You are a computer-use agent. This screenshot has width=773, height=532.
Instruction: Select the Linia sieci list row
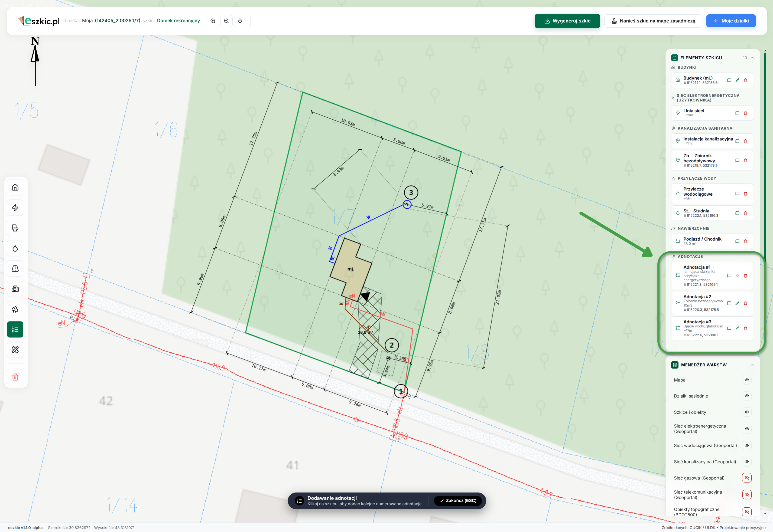[x=712, y=113]
